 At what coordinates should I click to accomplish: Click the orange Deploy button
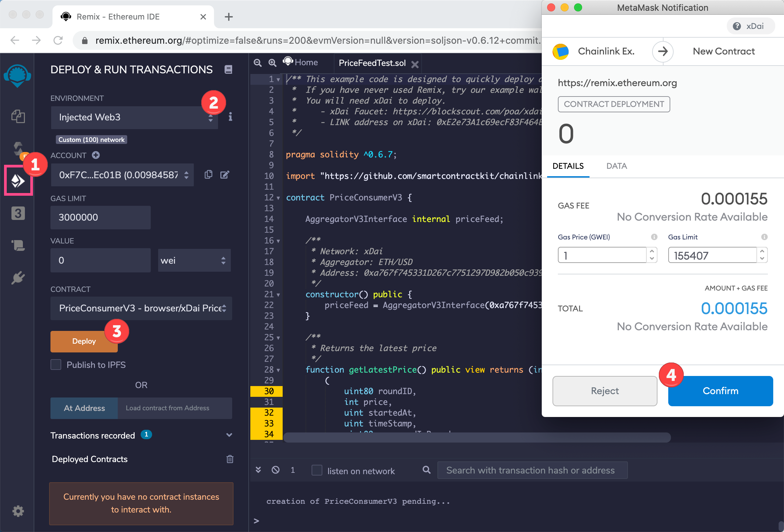84,341
